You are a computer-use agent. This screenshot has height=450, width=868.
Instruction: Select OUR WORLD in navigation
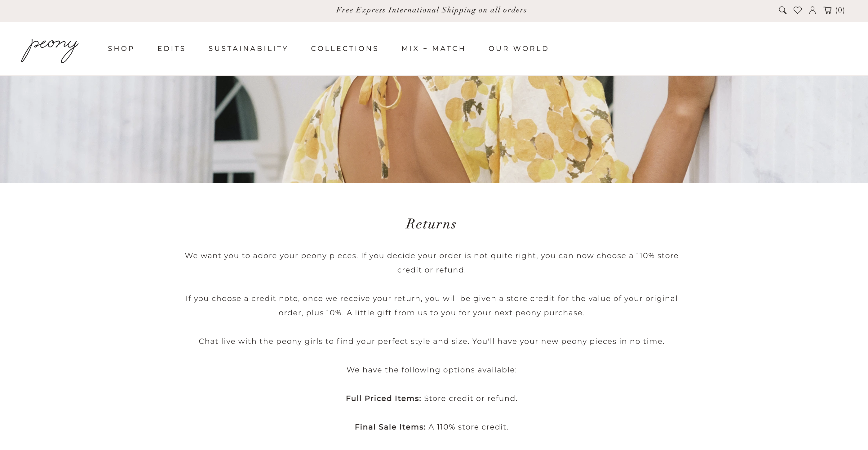(x=519, y=49)
